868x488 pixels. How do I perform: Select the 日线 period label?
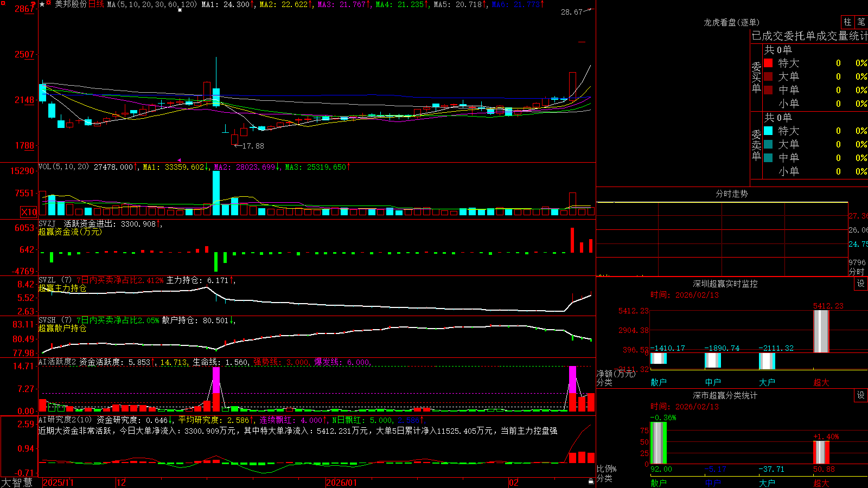[x=96, y=4]
